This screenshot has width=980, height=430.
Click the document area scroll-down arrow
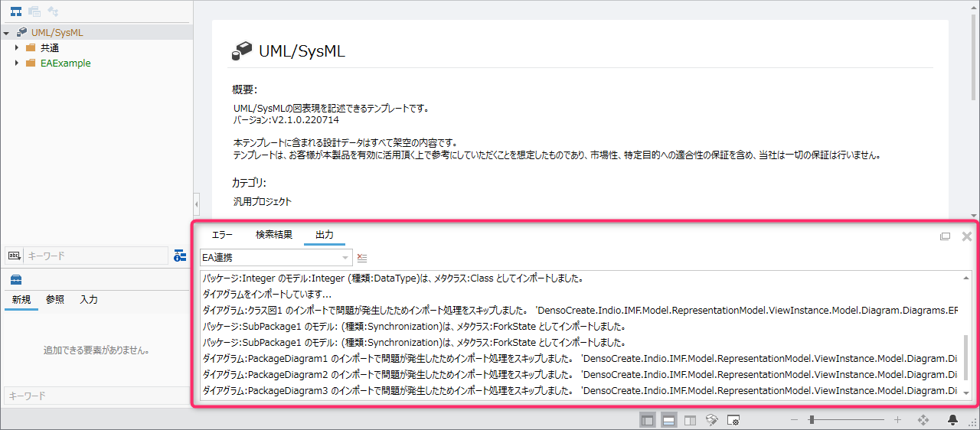[x=974, y=216]
